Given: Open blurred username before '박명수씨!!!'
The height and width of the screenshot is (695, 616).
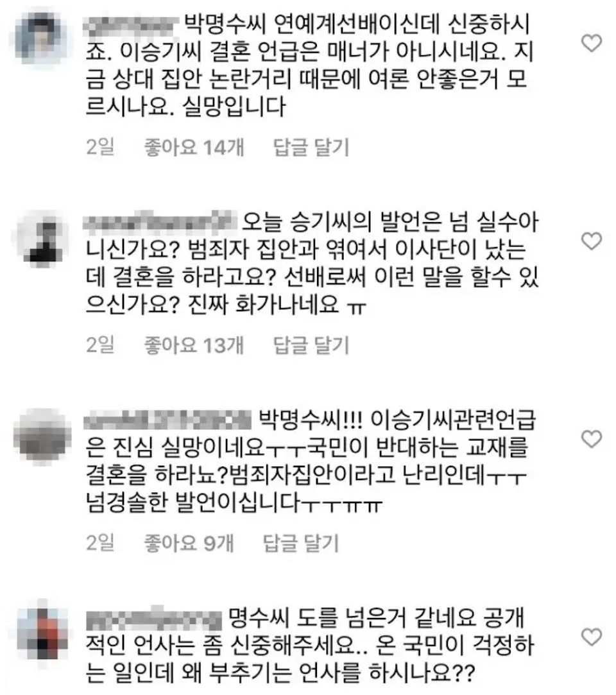Looking at the screenshot, I should click(168, 420).
